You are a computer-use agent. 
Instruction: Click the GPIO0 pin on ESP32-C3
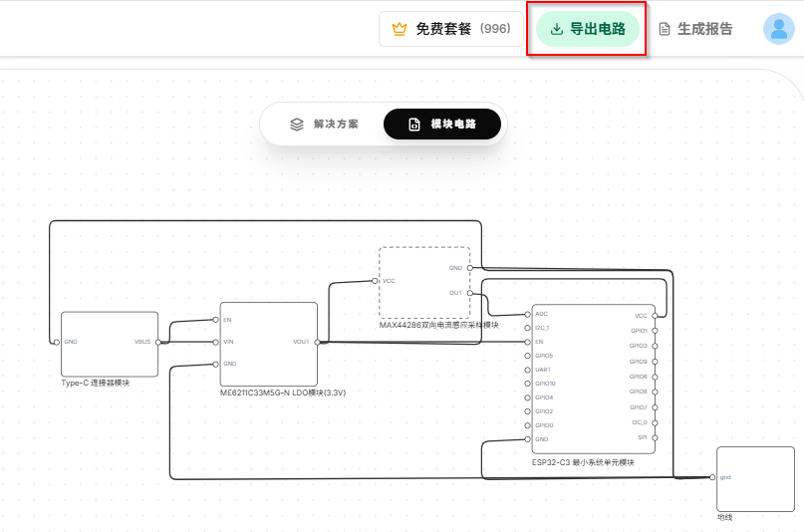(528, 425)
